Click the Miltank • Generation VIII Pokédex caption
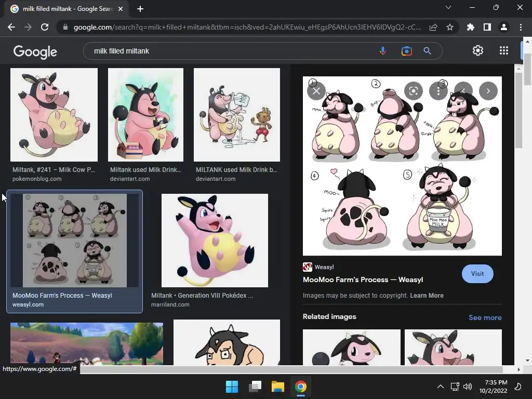 pyautogui.click(x=202, y=296)
